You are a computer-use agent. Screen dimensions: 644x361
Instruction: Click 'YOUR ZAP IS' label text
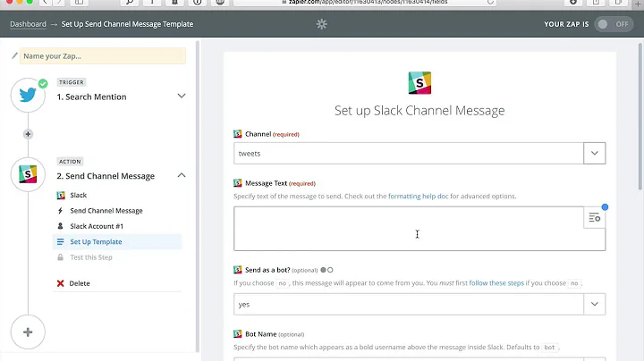566,24
